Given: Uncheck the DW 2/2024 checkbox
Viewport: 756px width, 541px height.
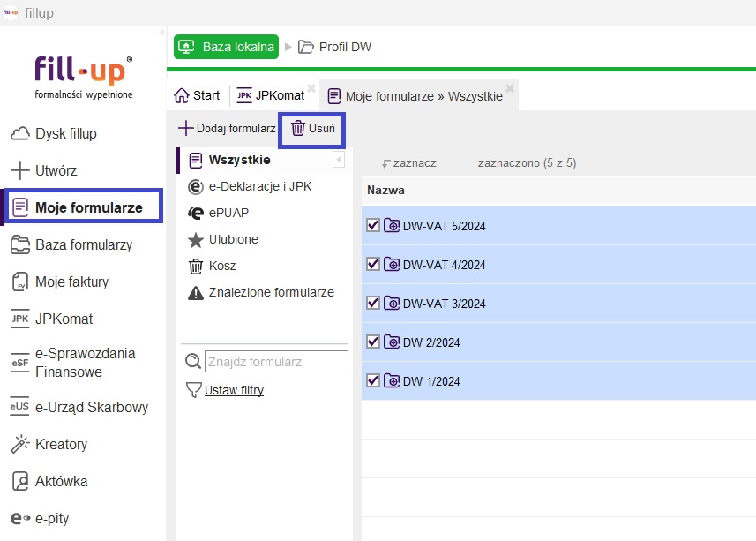Looking at the screenshot, I should [372, 342].
